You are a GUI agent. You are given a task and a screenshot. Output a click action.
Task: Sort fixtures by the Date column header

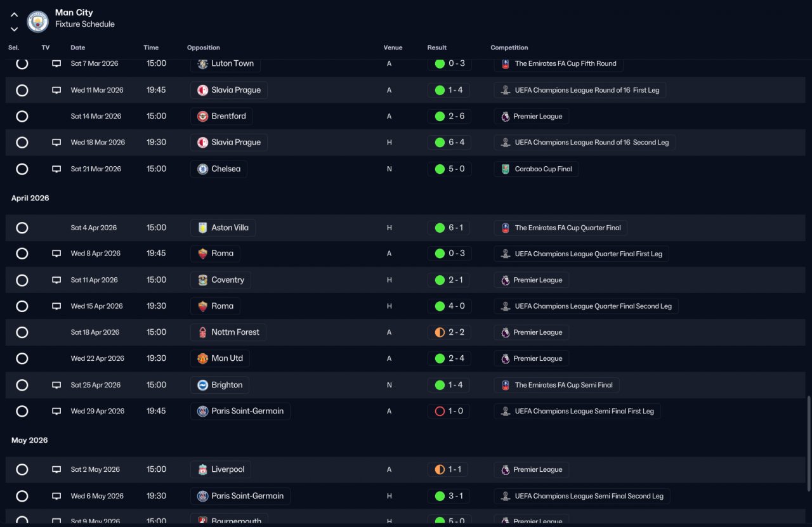click(x=77, y=48)
